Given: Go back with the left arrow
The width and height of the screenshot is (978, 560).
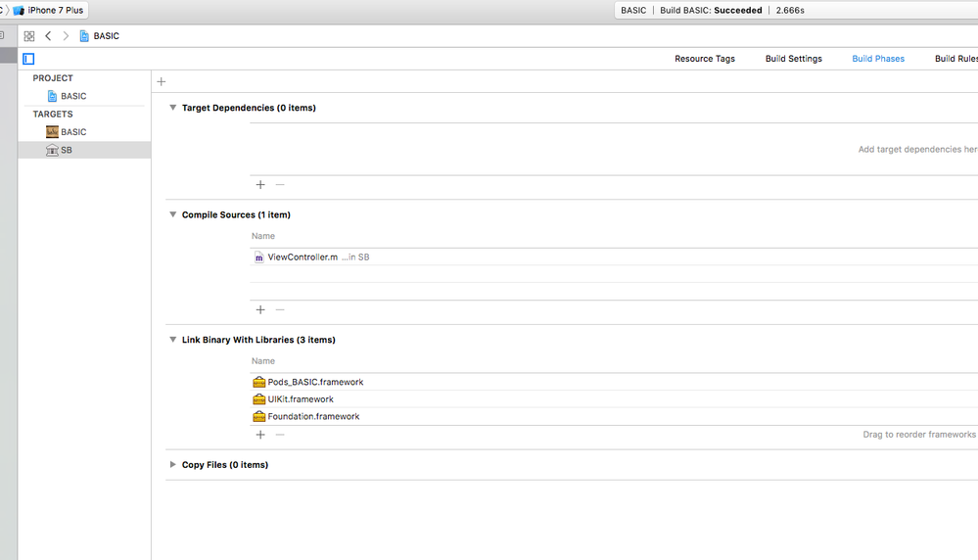Looking at the screenshot, I should (x=48, y=36).
